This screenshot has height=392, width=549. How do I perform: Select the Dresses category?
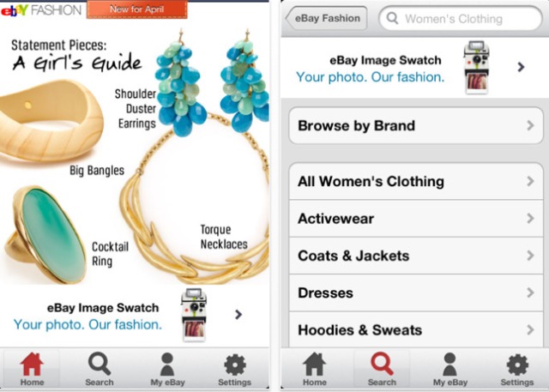click(416, 293)
